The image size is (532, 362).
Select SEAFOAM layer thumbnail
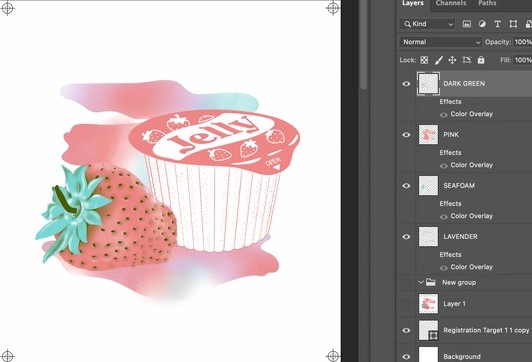tap(428, 186)
